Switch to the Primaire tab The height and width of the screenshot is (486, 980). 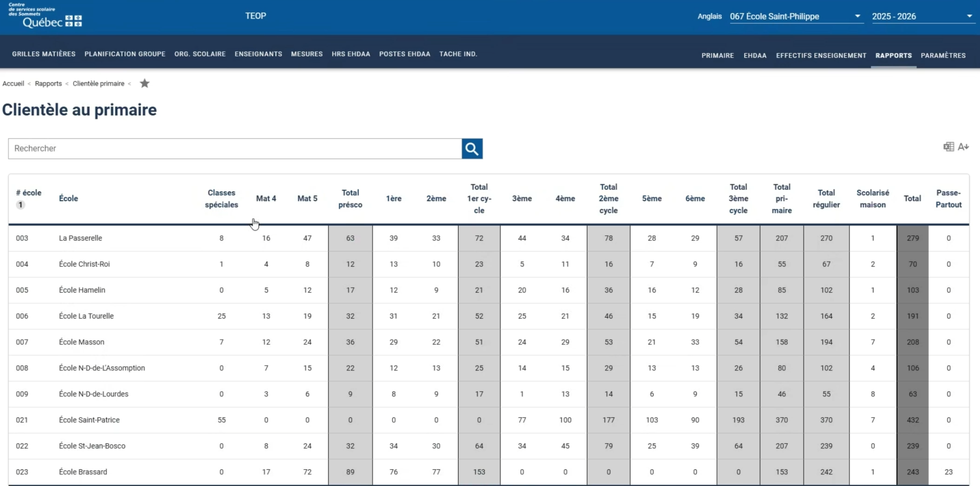pos(718,55)
